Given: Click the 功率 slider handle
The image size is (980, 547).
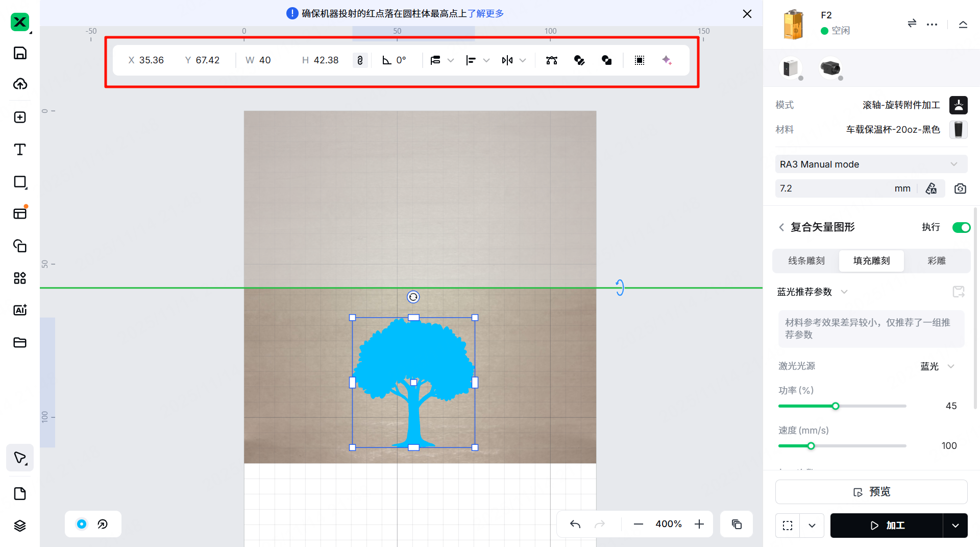Looking at the screenshot, I should coord(836,406).
